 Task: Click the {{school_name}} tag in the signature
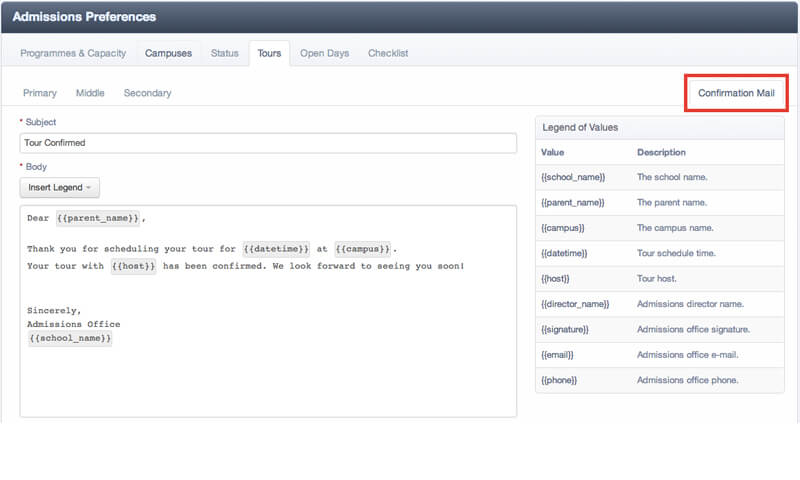[70, 338]
